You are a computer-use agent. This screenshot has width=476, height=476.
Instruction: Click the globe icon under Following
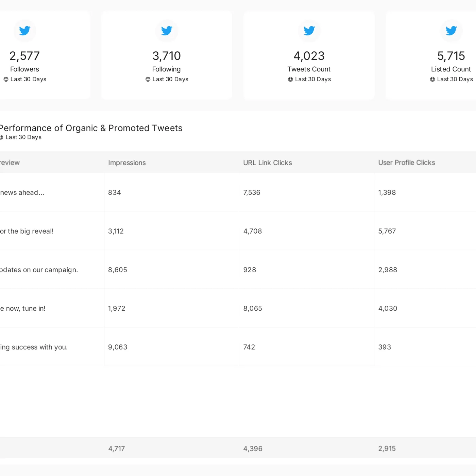pos(148,79)
